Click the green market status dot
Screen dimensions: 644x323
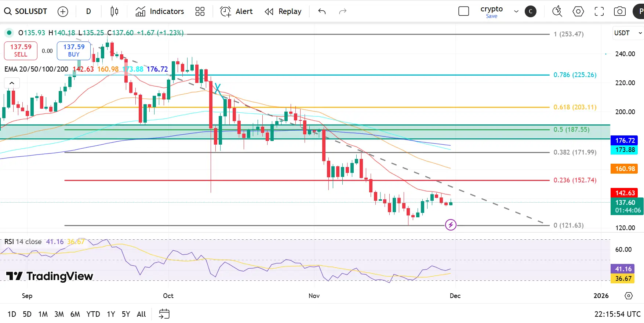[x=9, y=33]
